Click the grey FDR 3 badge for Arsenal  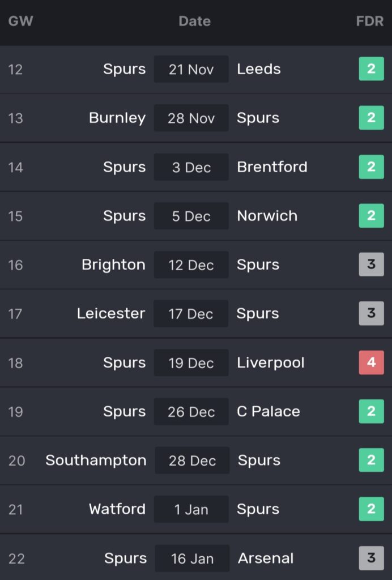click(x=371, y=558)
